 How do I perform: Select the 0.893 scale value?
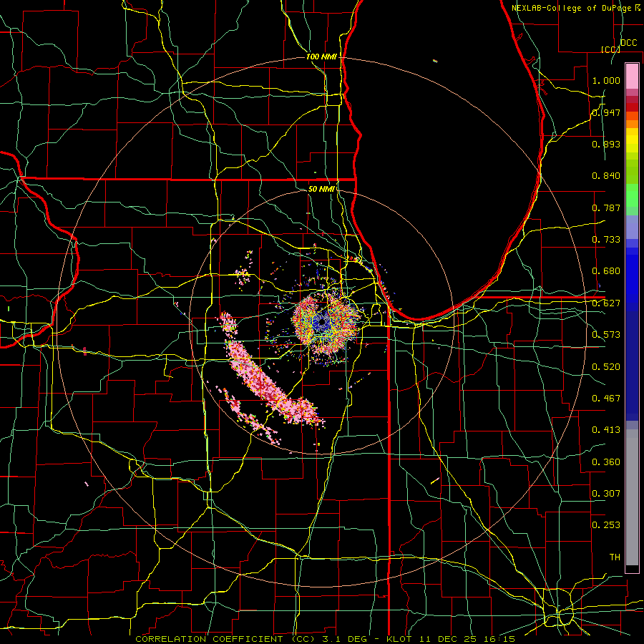[606, 144]
